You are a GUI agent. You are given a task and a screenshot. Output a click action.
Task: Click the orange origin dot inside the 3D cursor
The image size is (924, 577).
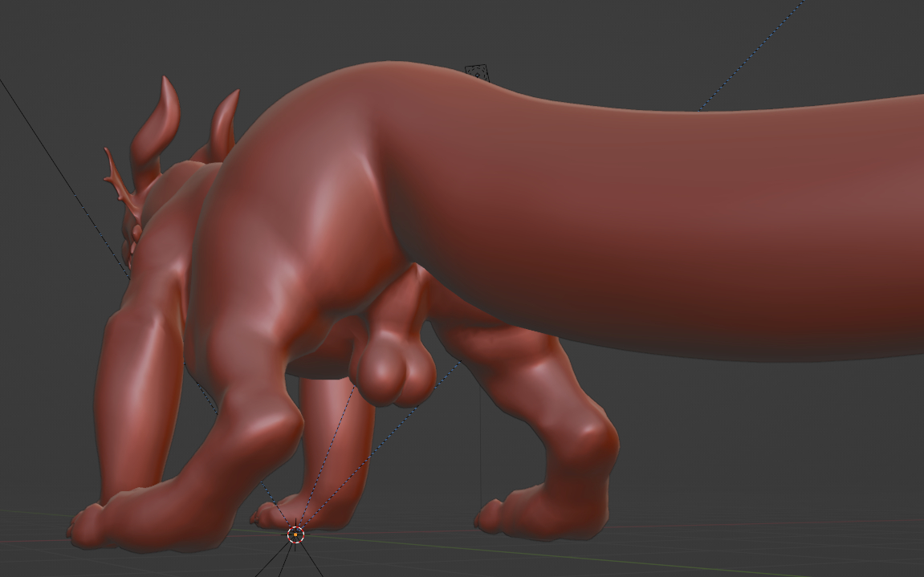[x=295, y=534]
